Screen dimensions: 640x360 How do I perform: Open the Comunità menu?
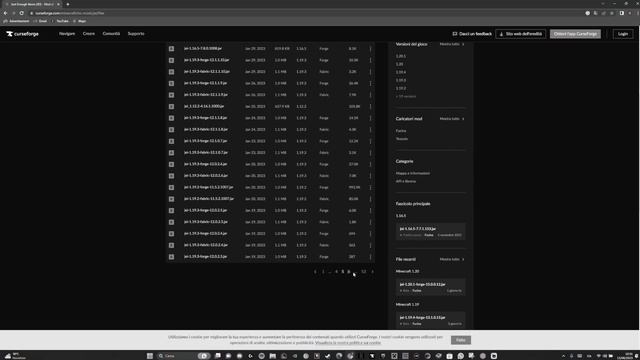111,34
